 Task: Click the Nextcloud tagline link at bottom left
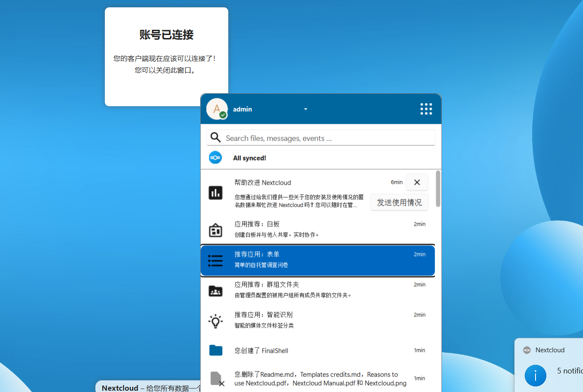149,388
